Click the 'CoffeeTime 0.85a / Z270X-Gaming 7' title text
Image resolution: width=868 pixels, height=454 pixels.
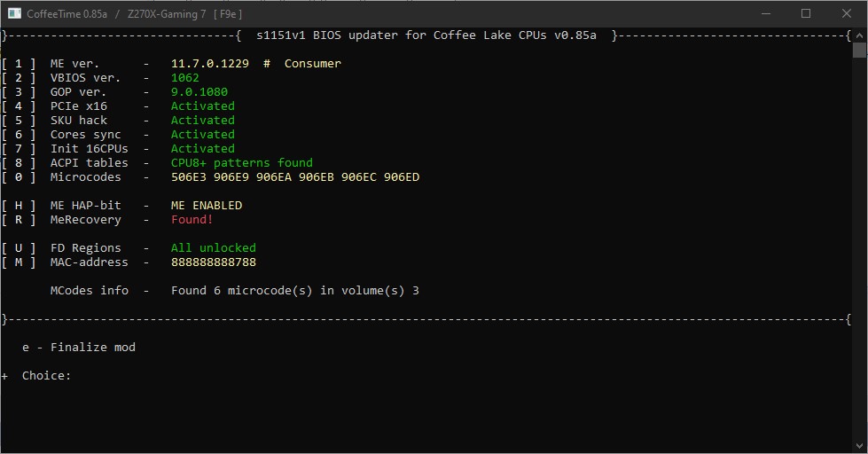115,14
